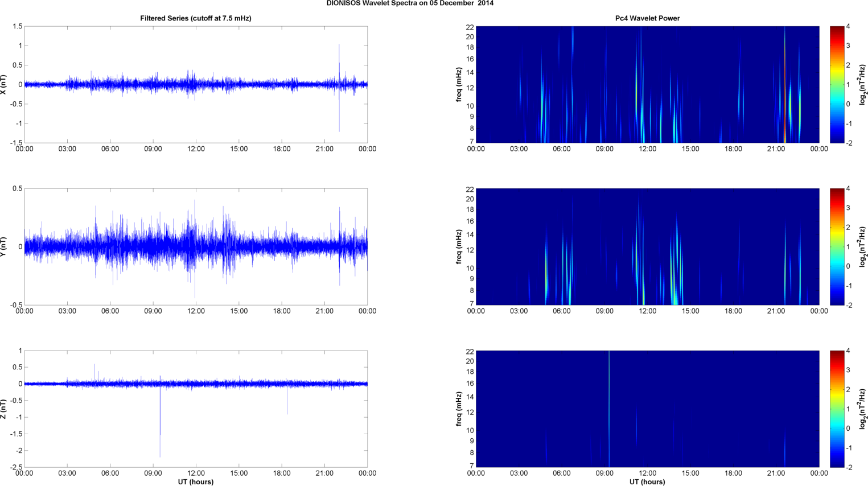
Task: Click the X (nT) axis label
Action: pyautogui.click(x=4, y=84)
